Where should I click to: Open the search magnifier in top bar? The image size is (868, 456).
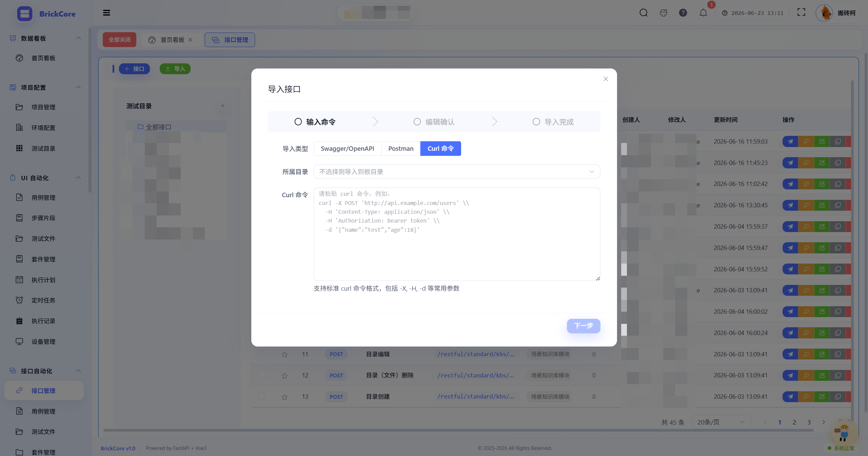(x=644, y=13)
